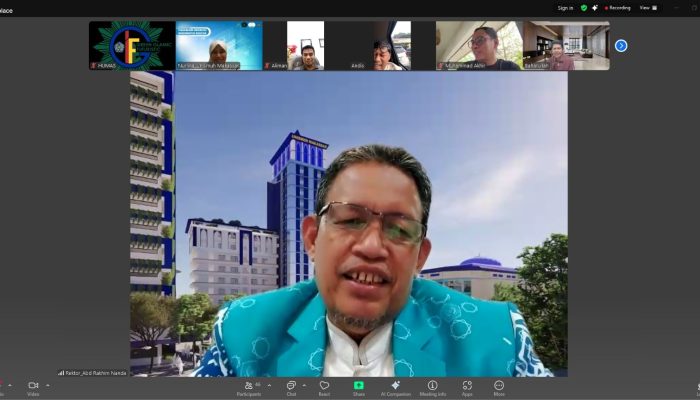The width and height of the screenshot is (700, 400).
Task: Open the More options menu
Action: pyautogui.click(x=499, y=388)
